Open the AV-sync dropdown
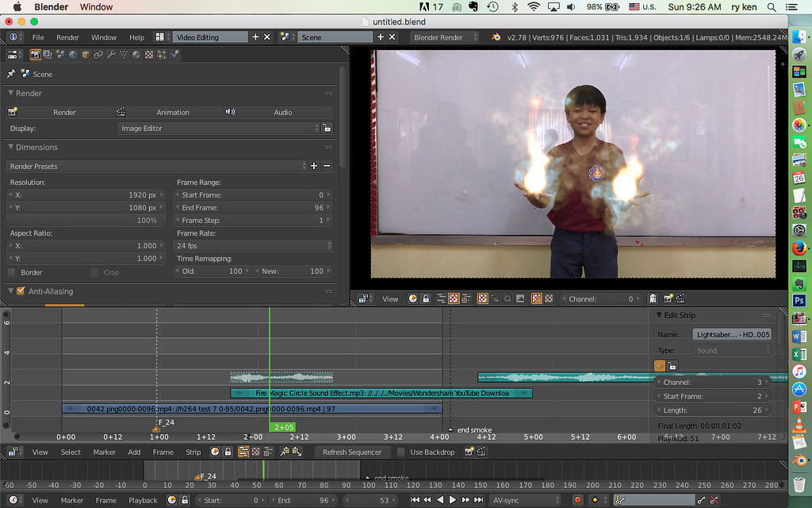This screenshot has width=812, height=508. coord(526,500)
